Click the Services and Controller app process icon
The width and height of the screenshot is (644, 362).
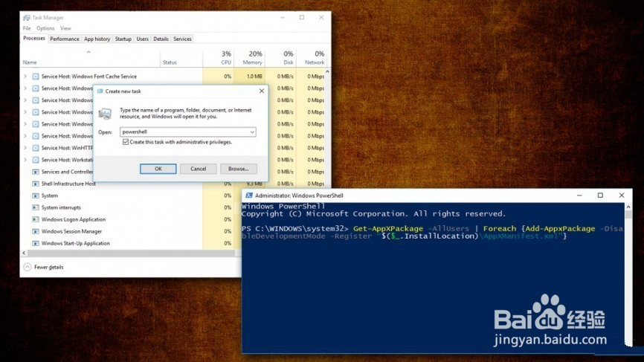click(36, 172)
